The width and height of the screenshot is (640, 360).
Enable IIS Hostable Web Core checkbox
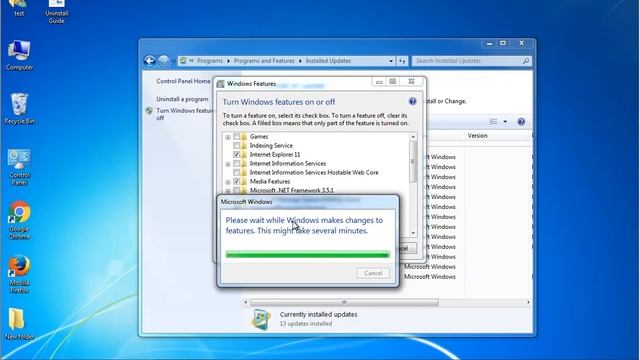pyautogui.click(x=236, y=172)
